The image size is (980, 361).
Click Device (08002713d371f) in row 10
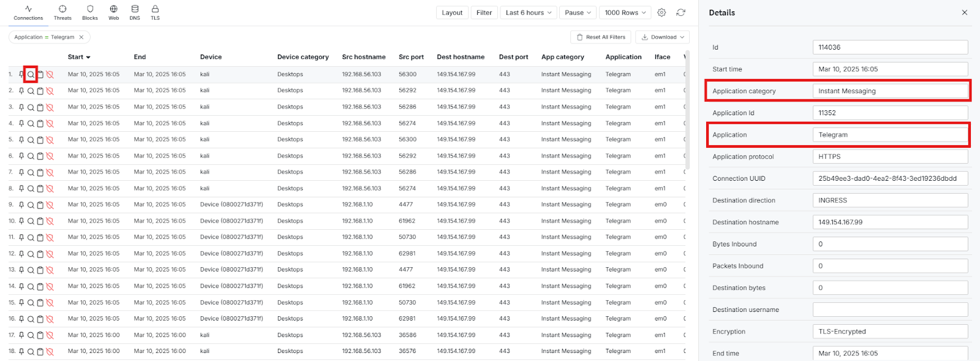click(x=232, y=221)
